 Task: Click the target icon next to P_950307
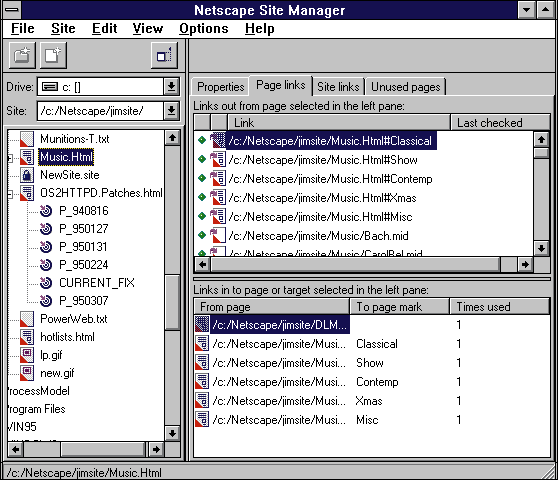[x=46, y=301]
